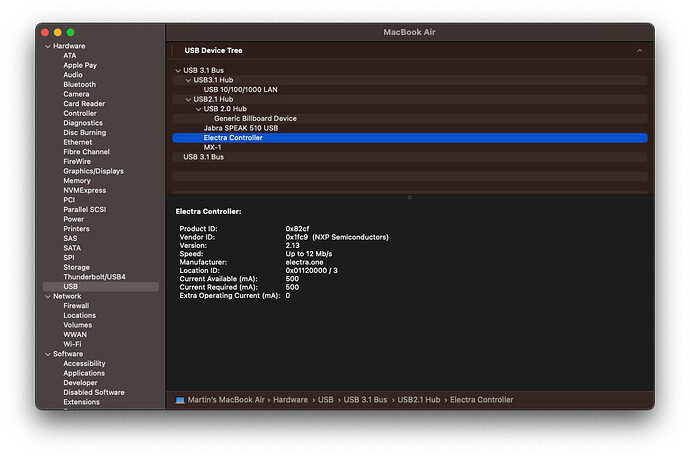The image size is (690, 457).
Task: Select Accessibility under Software
Action: point(84,364)
